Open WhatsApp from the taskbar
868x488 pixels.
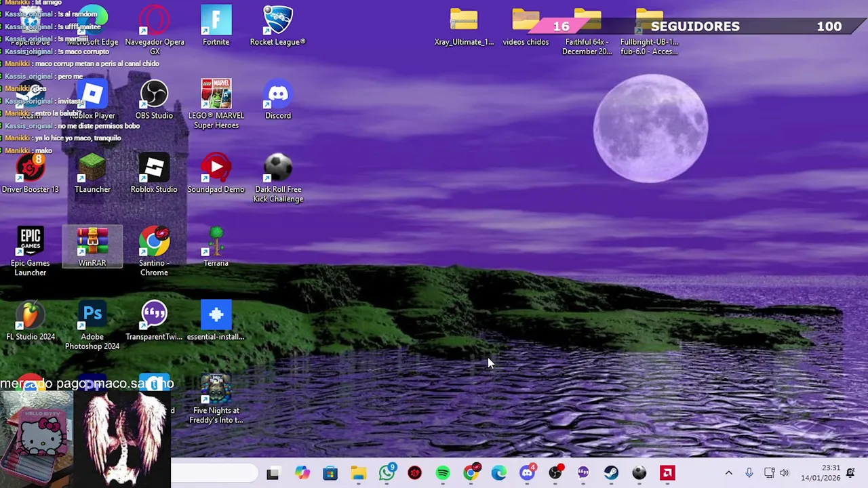tap(387, 473)
